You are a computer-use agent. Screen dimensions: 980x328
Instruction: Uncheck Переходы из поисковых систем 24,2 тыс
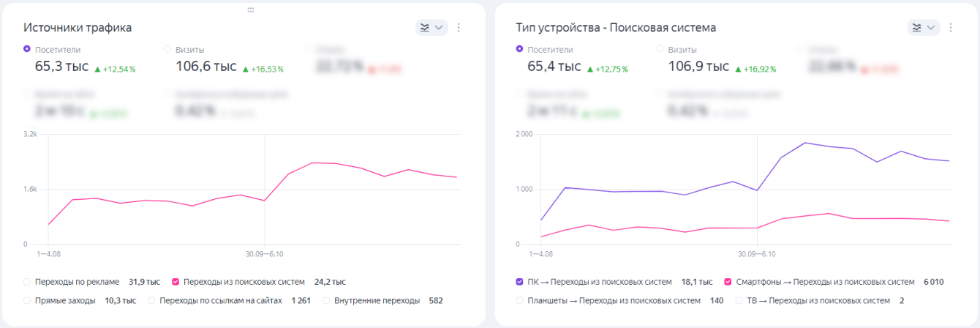176,281
